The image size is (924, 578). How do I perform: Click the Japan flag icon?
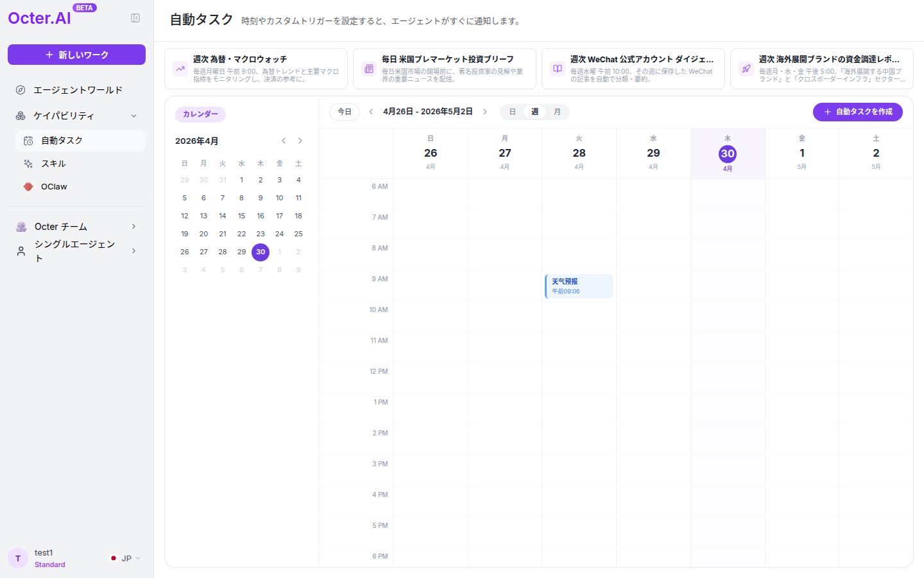point(114,558)
